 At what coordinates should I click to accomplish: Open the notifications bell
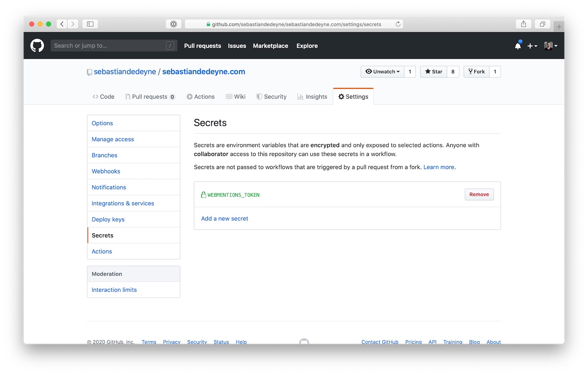point(518,46)
